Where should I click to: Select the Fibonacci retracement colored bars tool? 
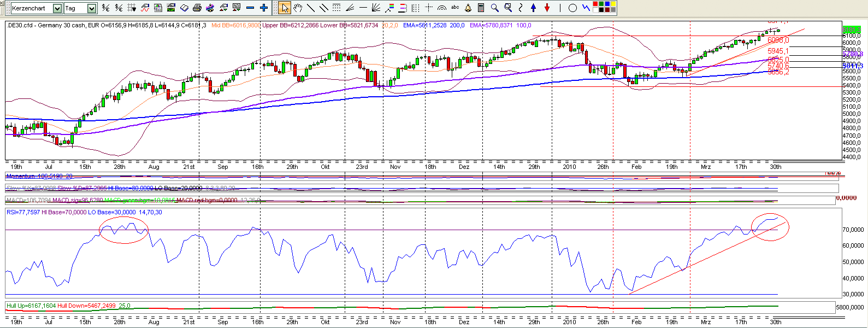coord(389,8)
